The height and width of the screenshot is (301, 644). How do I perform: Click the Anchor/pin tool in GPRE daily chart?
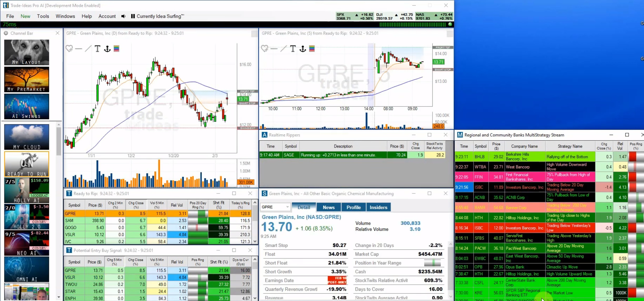[x=107, y=48]
